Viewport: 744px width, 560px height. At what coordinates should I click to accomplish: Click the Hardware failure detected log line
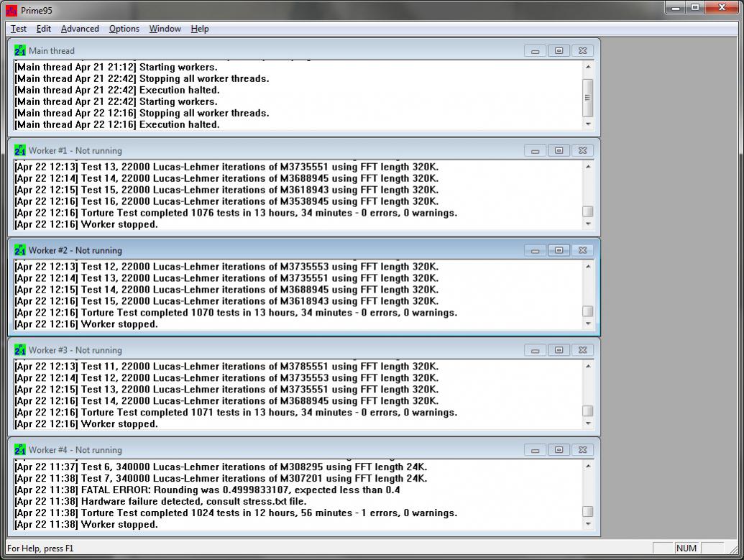click(160, 501)
